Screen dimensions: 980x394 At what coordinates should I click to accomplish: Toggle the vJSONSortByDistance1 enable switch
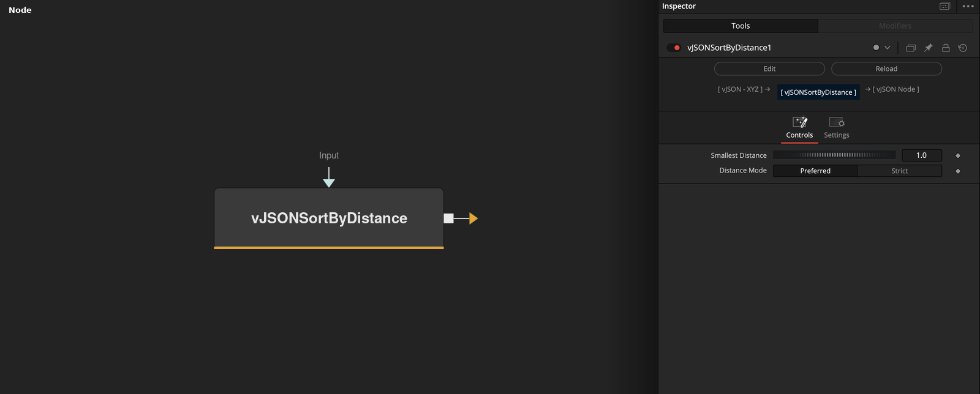[674, 48]
